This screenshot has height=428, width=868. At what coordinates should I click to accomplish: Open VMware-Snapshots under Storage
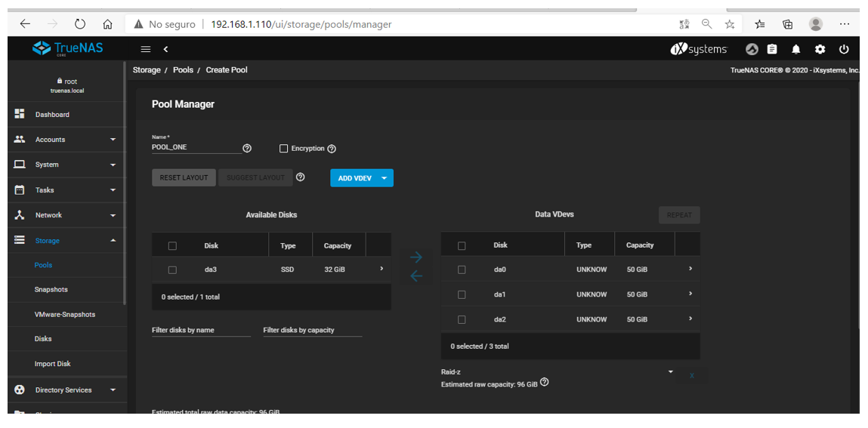[x=65, y=315]
